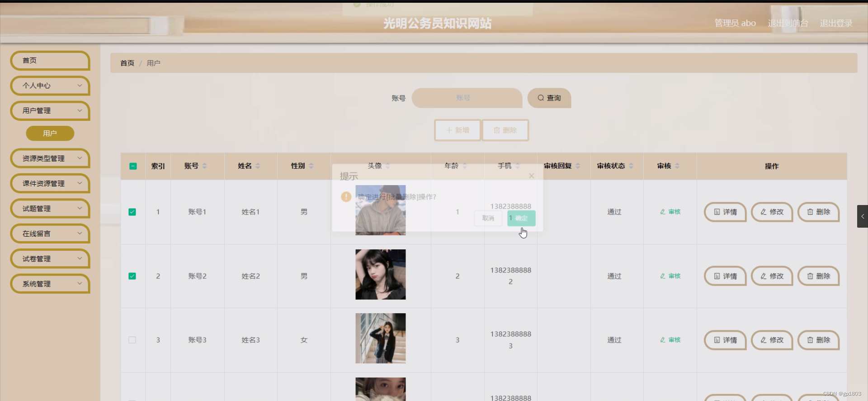Click the 退出到前台 header link

pyautogui.click(x=788, y=23)
